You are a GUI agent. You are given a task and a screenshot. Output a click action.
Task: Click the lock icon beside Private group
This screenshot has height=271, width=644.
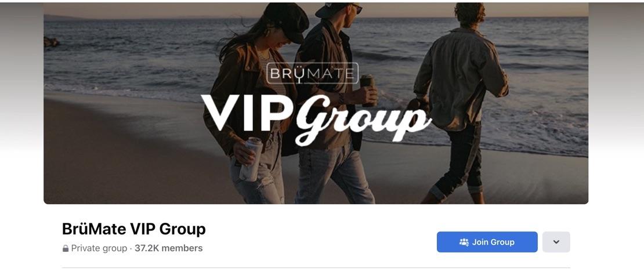coord(66,248)
